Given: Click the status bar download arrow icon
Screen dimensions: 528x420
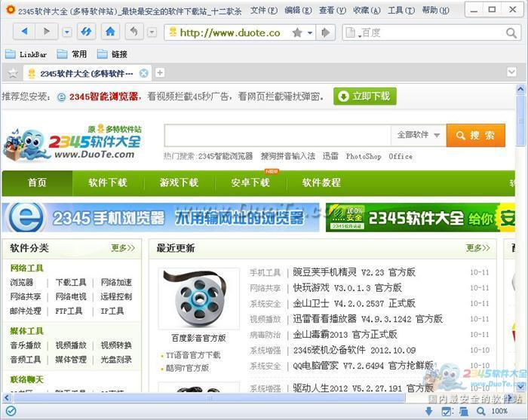Looking at the screenshot, I should 428,411.
